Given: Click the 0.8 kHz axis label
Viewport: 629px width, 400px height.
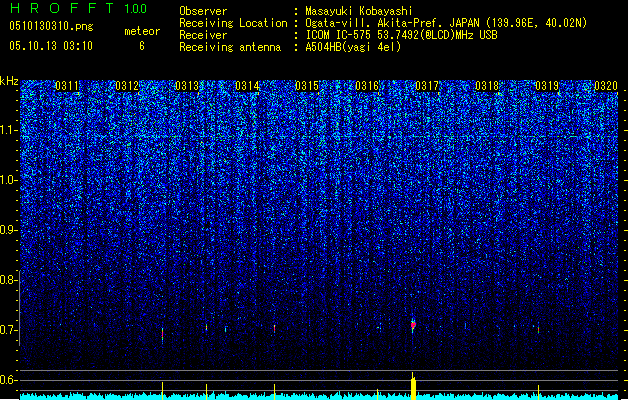Looking at the screenshot, I should pos(9,280).
